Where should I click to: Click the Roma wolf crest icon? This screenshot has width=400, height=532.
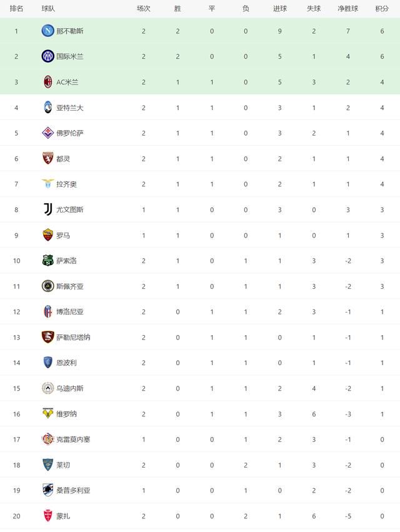click(x=48, y=235)
